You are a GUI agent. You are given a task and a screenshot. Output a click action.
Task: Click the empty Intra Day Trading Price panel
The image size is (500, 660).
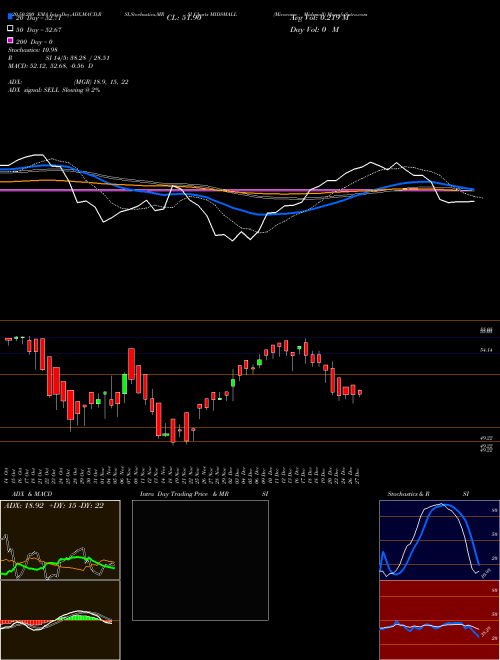(200, 560)
